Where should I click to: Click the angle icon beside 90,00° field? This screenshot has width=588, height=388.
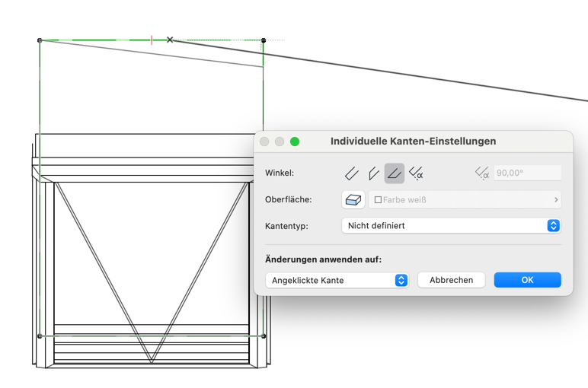482,173
